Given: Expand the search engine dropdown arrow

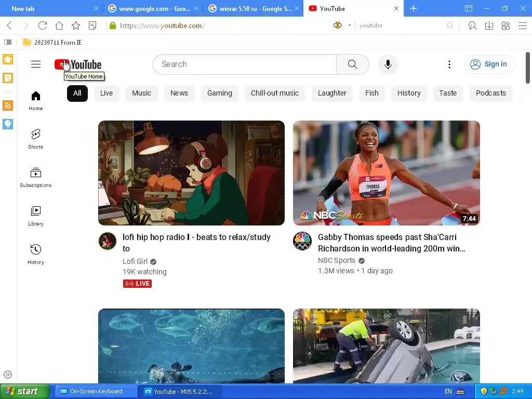Looking at the screenshot, I should (350, 25).
